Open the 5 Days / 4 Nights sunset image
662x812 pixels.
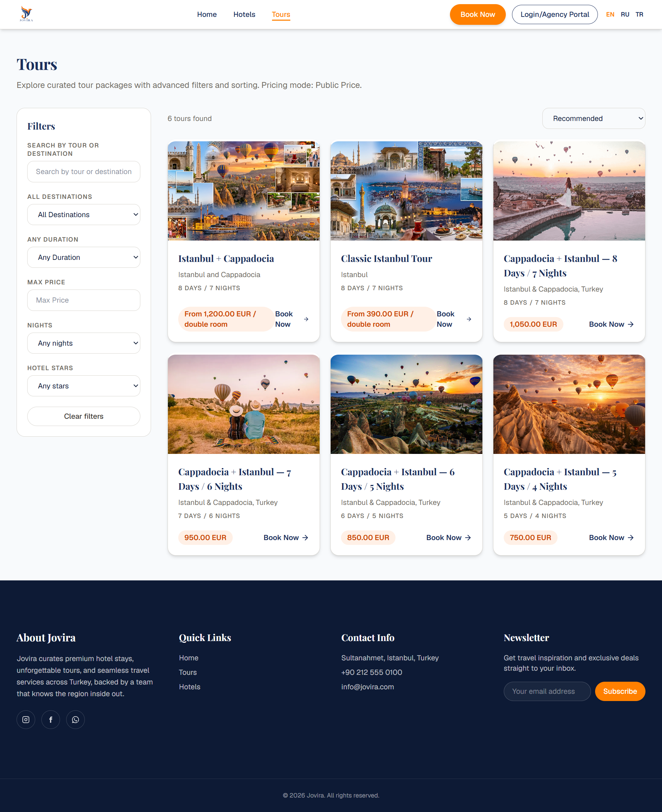569,404
